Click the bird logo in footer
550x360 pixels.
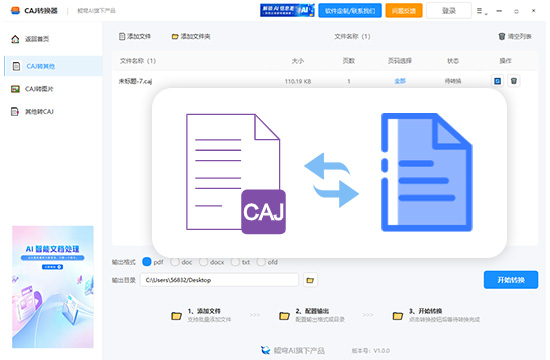(x=266, y=350)
